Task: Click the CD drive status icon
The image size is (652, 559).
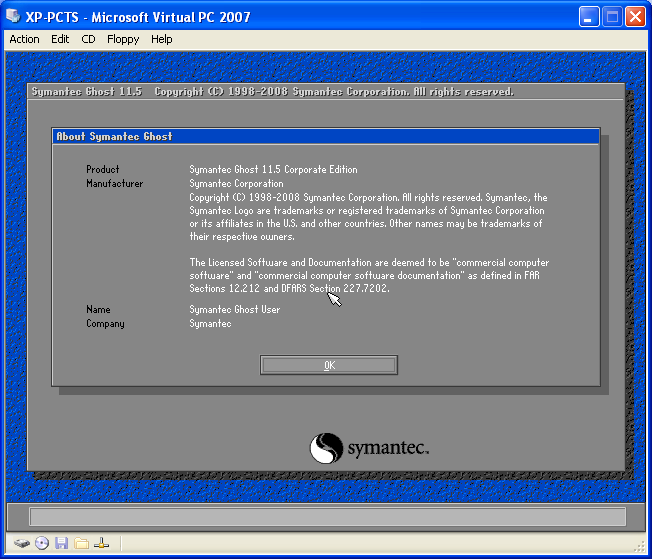Action: [x=42, y=543]
